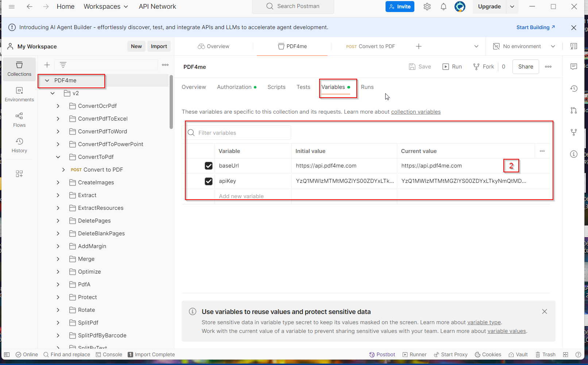The width and height of the screenshot is (588, 365).
Task: Click the New button
Action: 136,46
